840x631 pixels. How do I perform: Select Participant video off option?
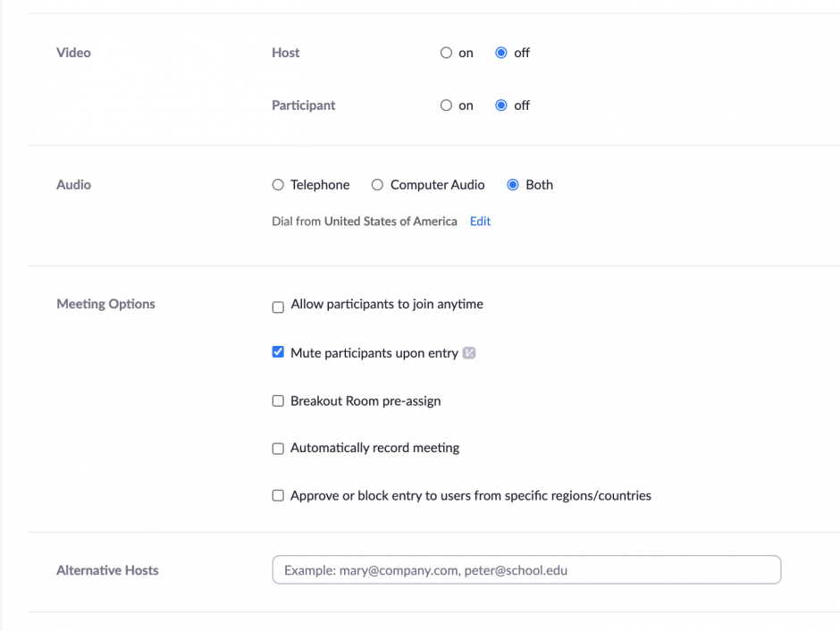coord(501,105)
